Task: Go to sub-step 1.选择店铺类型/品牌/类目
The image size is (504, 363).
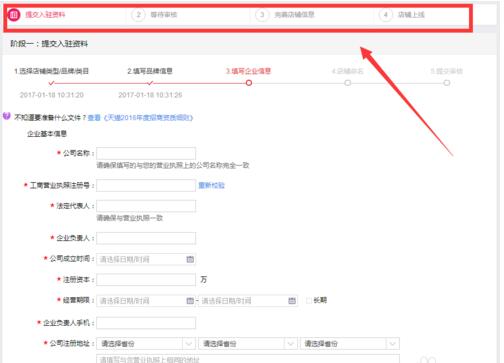Action: point(51,71)
